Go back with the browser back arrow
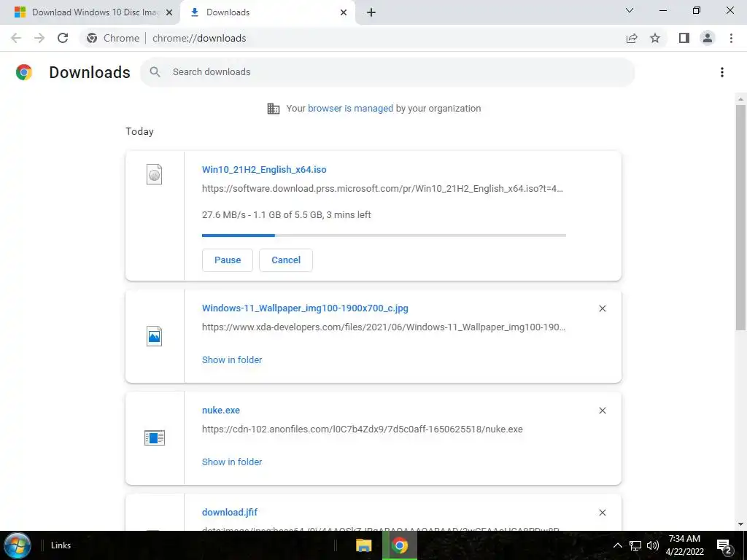The width and height of the screenshot is (747, 560). pos(16,38)
